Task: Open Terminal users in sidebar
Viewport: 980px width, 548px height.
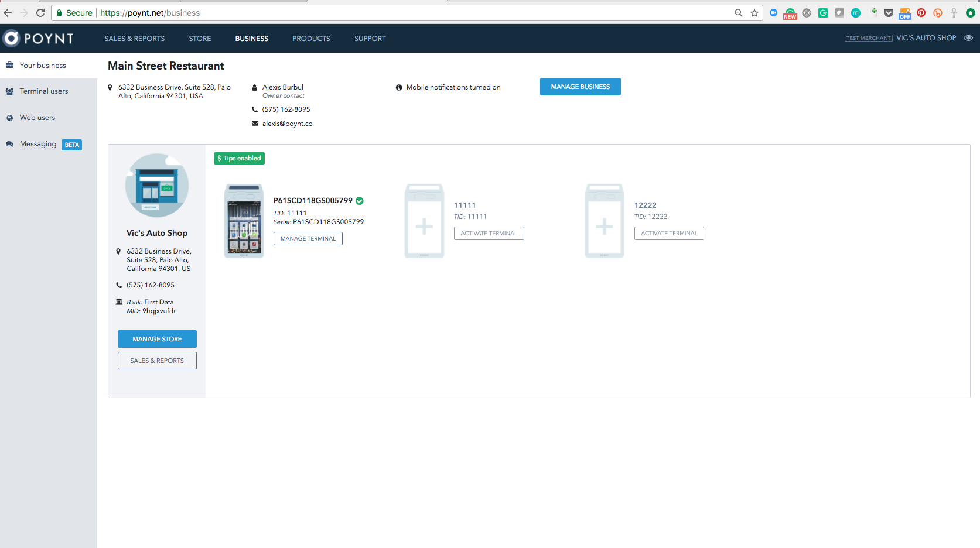Action: [x=49, y=91]
